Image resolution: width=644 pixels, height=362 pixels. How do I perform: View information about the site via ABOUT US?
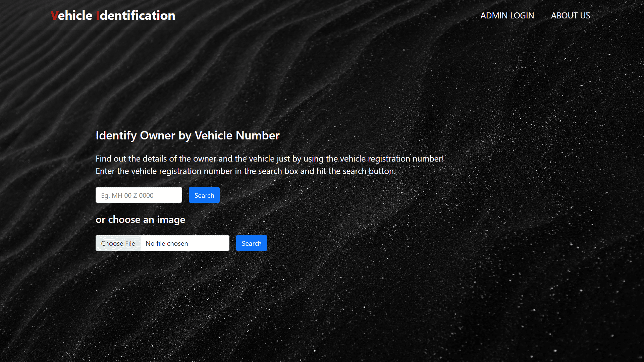click(x=570, y=15)
